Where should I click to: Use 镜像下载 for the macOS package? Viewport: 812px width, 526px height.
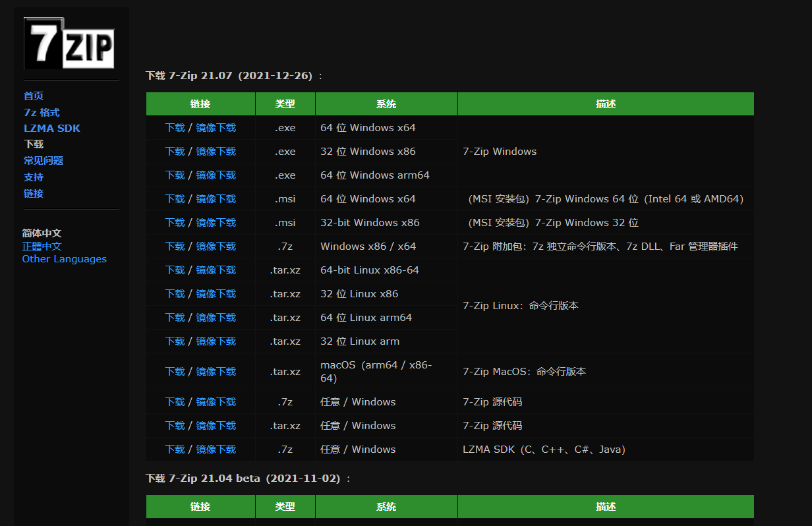[x=216, y=372]
